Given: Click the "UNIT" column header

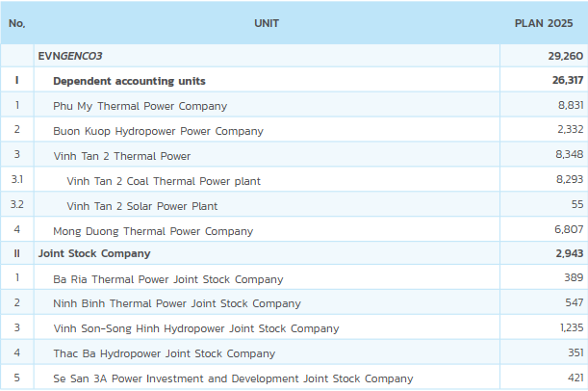Looking at the screenshot, I should pos(267,23).
